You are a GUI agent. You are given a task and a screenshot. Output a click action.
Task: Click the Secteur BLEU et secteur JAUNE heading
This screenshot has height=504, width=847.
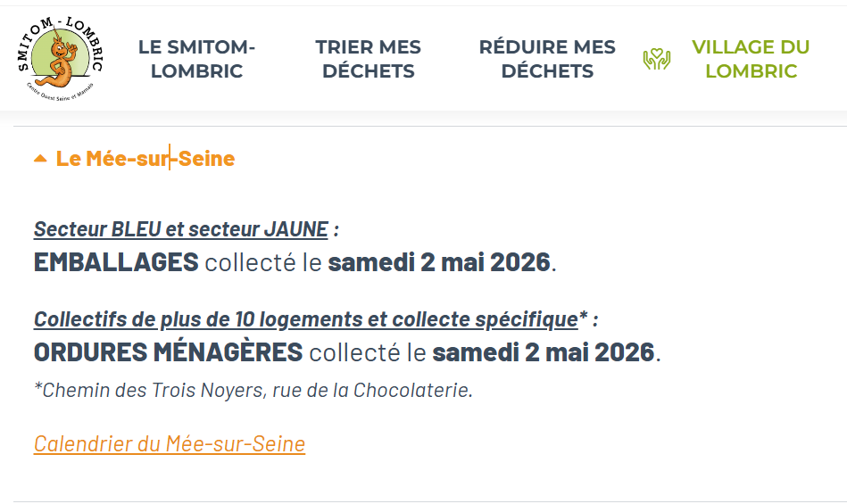tap(181, 229)
